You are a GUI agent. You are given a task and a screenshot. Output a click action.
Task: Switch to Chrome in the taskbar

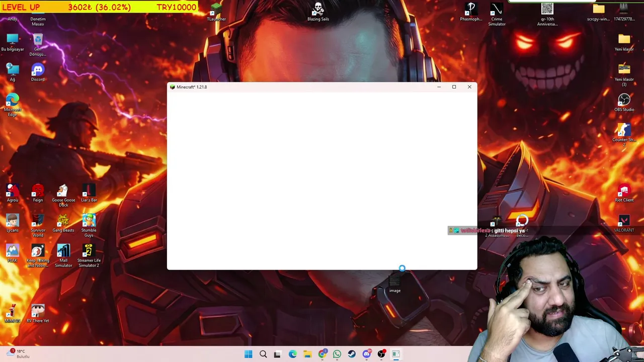(x=322, y=354)
